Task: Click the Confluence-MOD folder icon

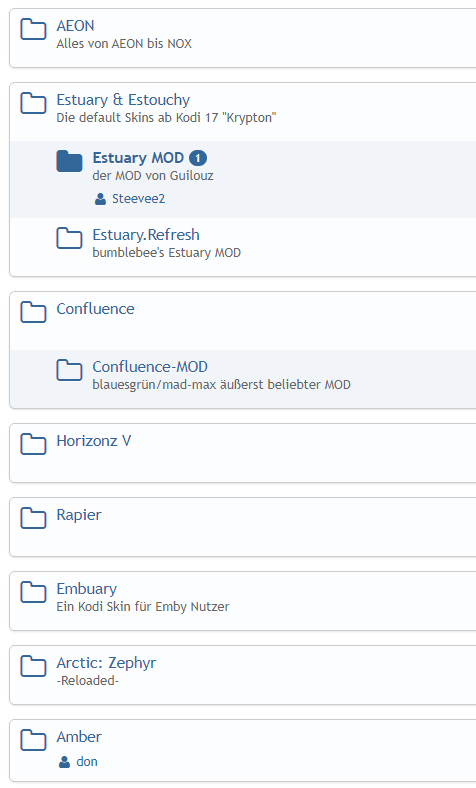Action: (69, 370)
